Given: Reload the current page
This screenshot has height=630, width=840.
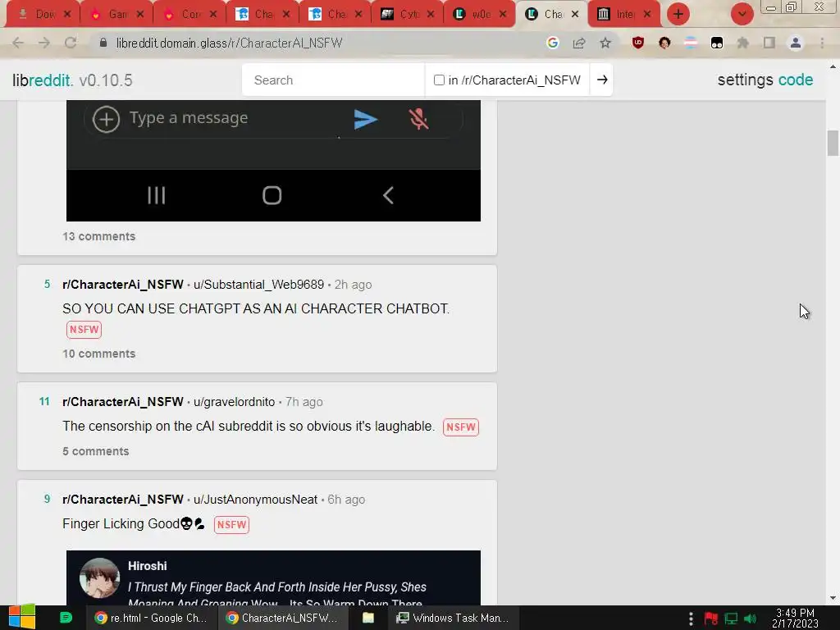Looking at the screenshot, I should tap(71, 43).
